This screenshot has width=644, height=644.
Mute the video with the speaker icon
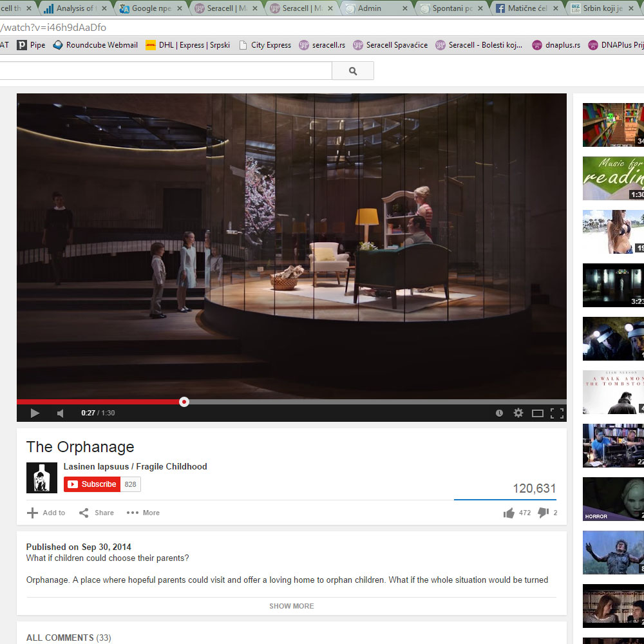(60, 413)
